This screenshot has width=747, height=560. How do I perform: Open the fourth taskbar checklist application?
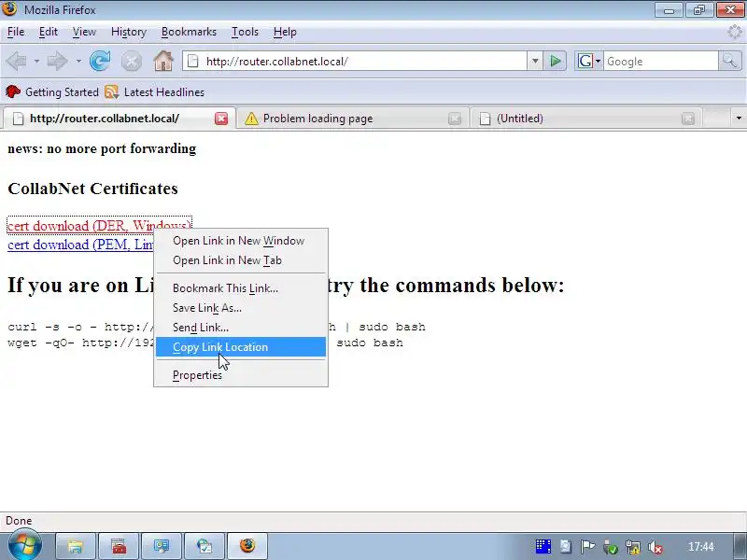coord(204,546)
